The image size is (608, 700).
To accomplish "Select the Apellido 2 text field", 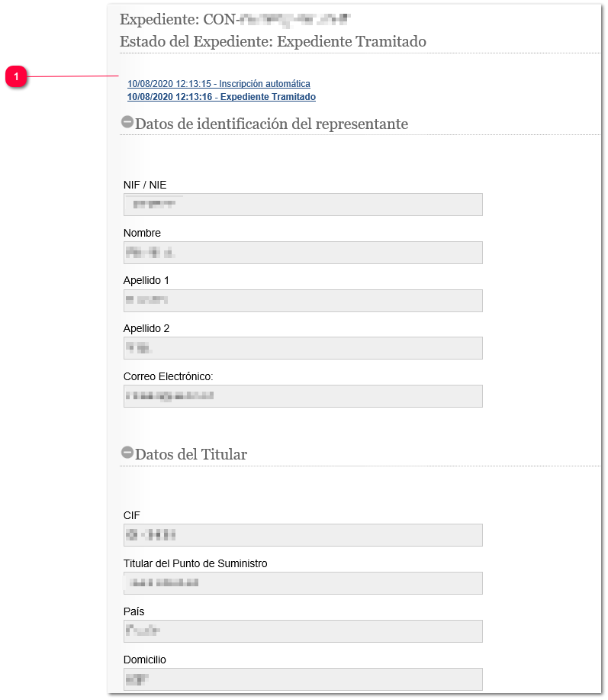I will [x=303, y=348].
